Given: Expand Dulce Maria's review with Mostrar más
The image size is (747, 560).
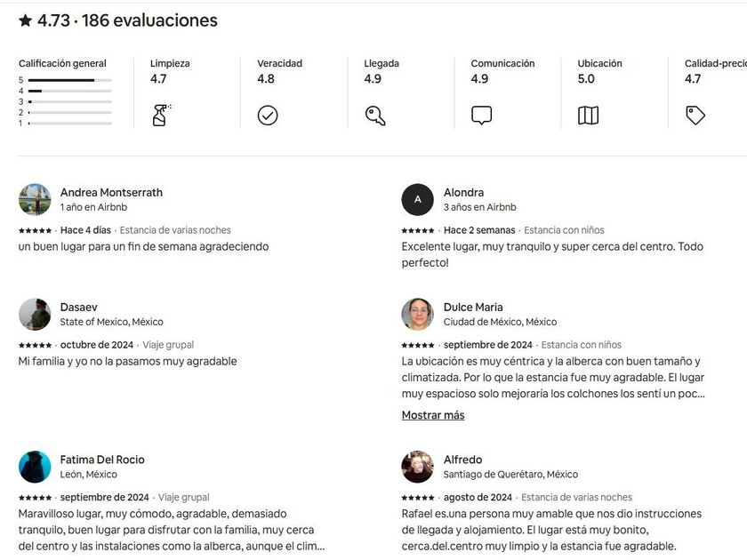Looking at the screenshot, I should 433,415.
